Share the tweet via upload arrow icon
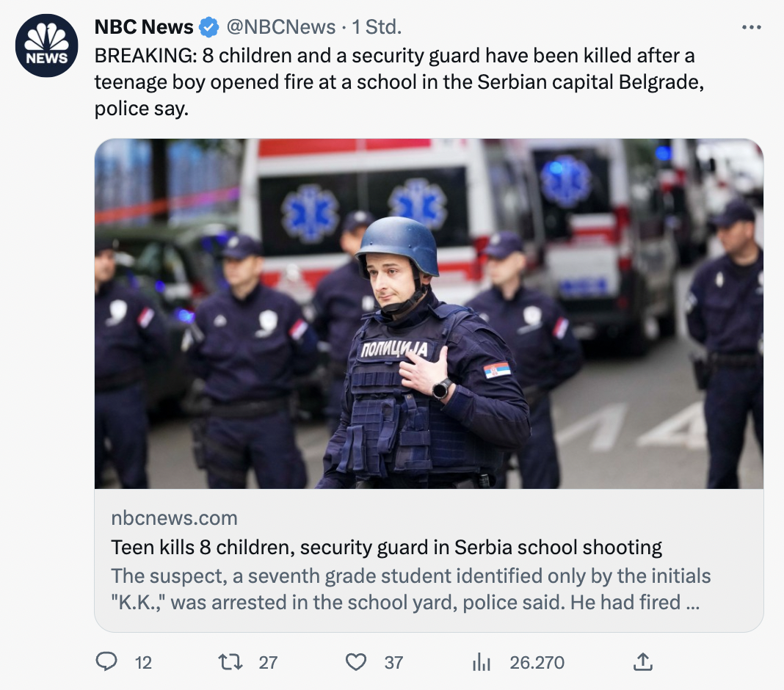This screenshot has height=690, width=784. click(x=642, y=662)
